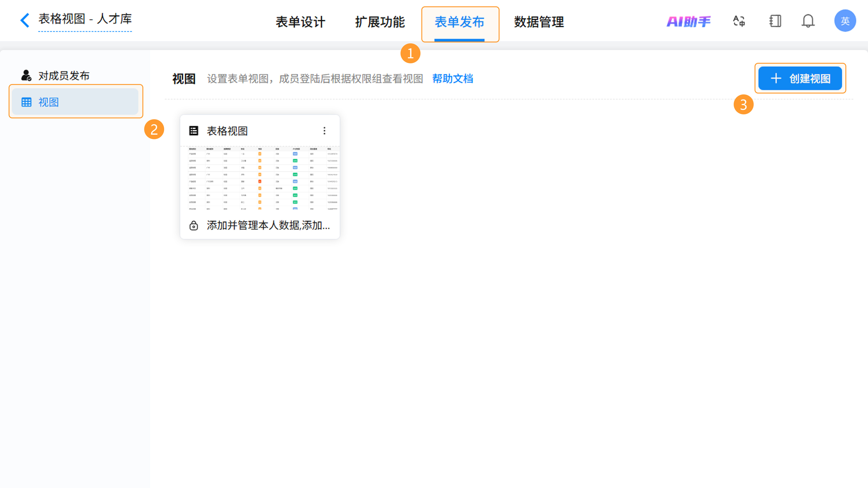The height and width of the screenshot is (488, 868).
Task: Select 对成员发布 in sidebar
Action: coord(63,76)
